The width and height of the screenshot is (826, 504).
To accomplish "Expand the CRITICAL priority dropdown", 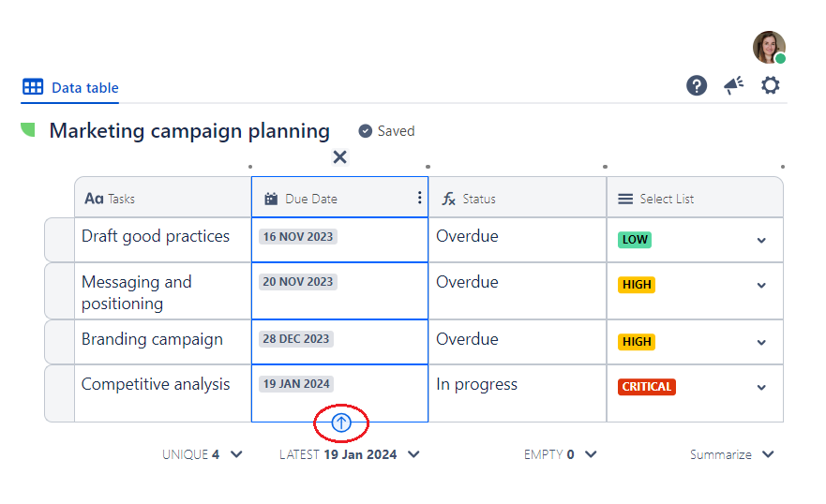I will coord(761,387).
